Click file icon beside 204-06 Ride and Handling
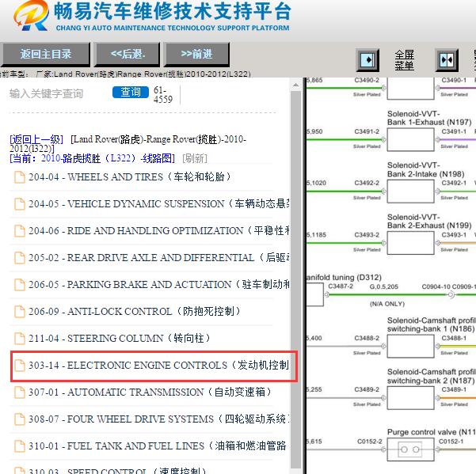Viewport: 476px width, 474px height. coord(20,231)
